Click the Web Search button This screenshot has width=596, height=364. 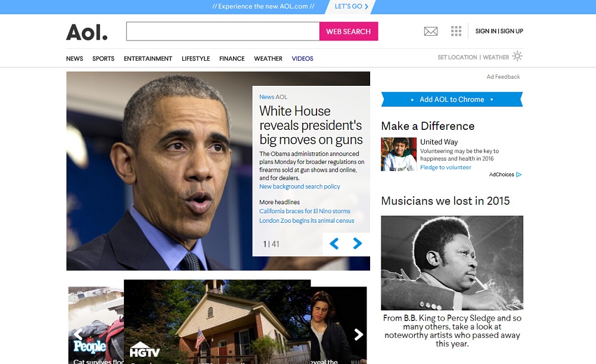click(x=349, y=32)
